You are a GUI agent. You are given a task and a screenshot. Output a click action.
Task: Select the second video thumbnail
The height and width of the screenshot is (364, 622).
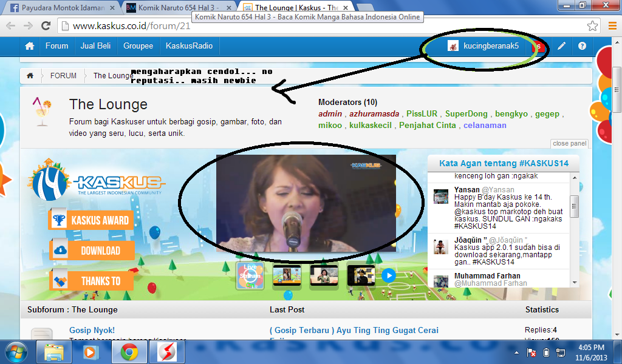[287, 275]
